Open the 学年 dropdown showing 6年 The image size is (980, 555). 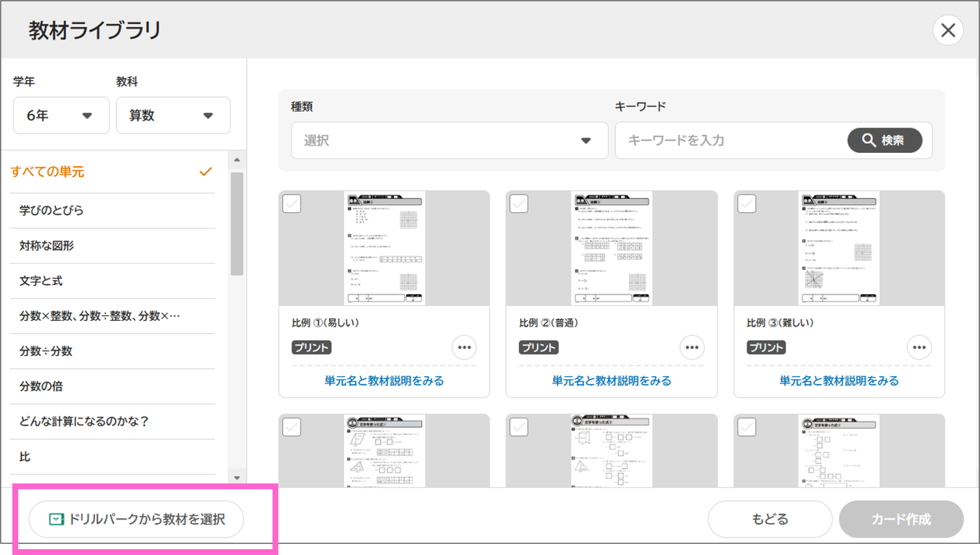61,115
